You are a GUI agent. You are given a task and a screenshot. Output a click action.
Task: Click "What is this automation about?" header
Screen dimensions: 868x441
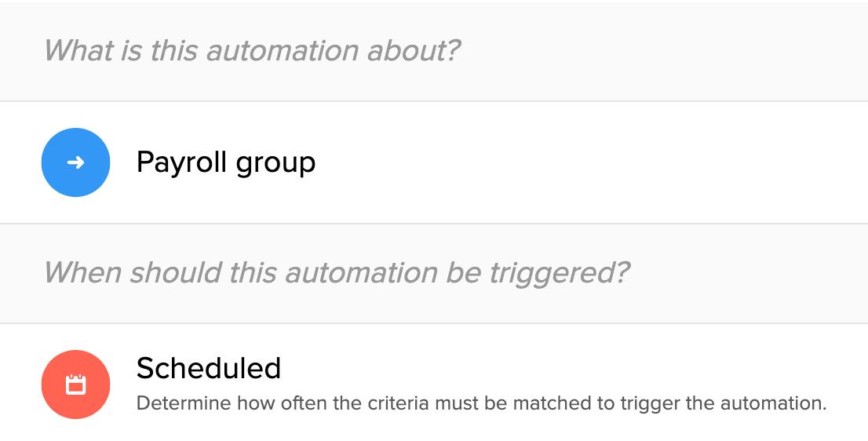tap(252, 51)
